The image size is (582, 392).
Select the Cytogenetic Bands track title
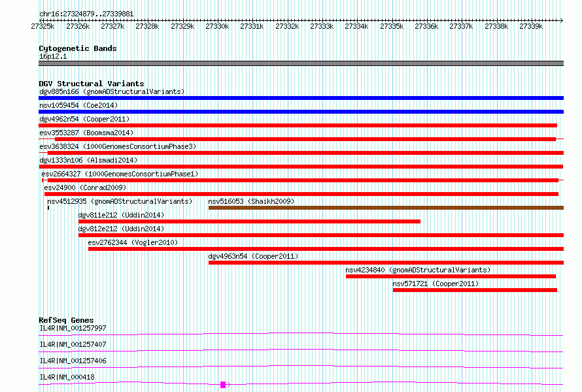(78, 48)
